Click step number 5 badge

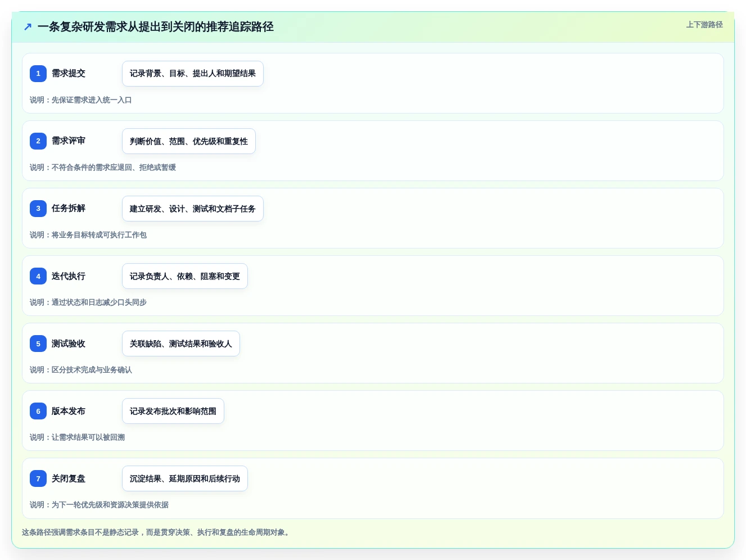tap(38, 344)
